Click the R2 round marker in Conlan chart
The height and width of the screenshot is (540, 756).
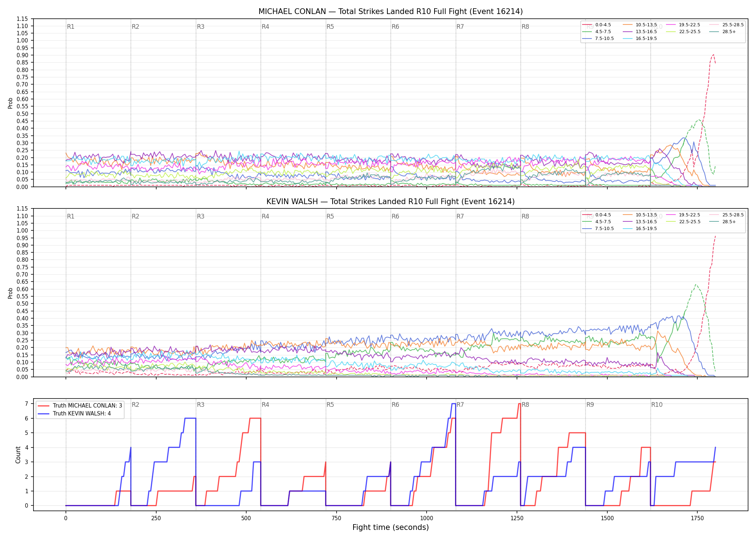click(x=135, y=27)
